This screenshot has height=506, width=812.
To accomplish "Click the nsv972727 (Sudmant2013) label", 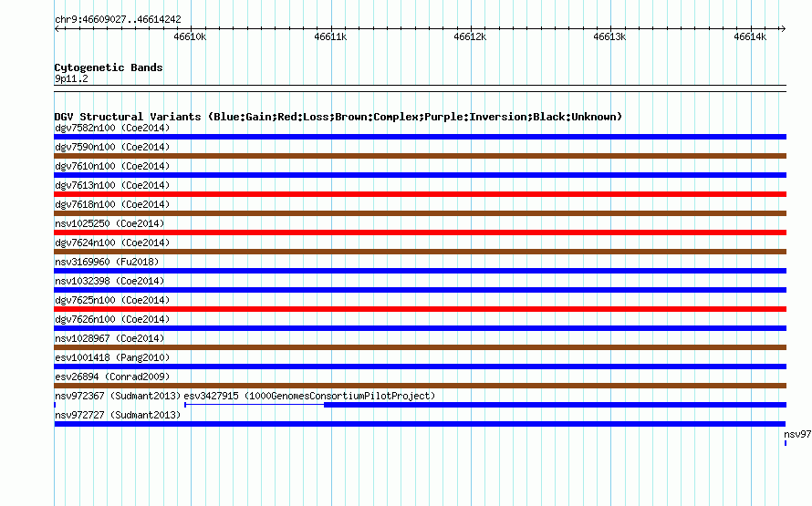I will point(118,415).
